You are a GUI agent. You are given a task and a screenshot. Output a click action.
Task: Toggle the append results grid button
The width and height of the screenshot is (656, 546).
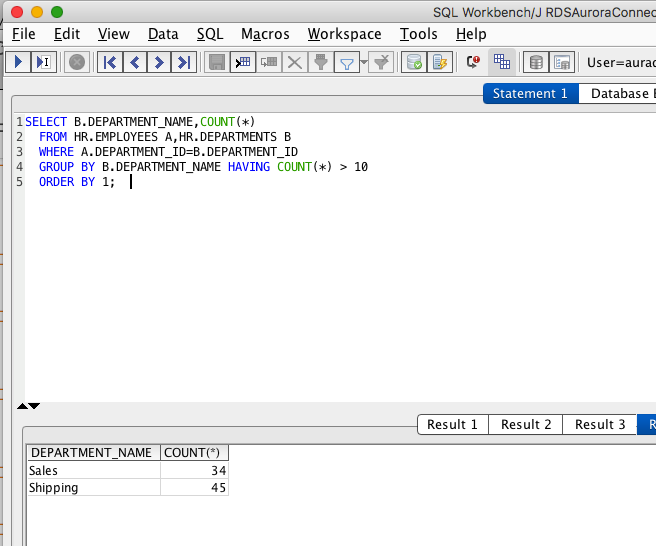(x=502, y=62)
